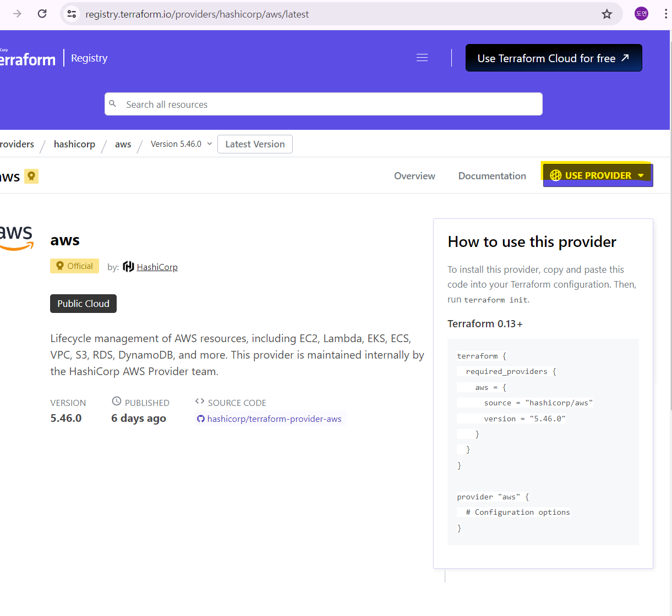The image size is (672, 616).
Task: Open Chrome three-dot menu
Action: pos(665,14)
